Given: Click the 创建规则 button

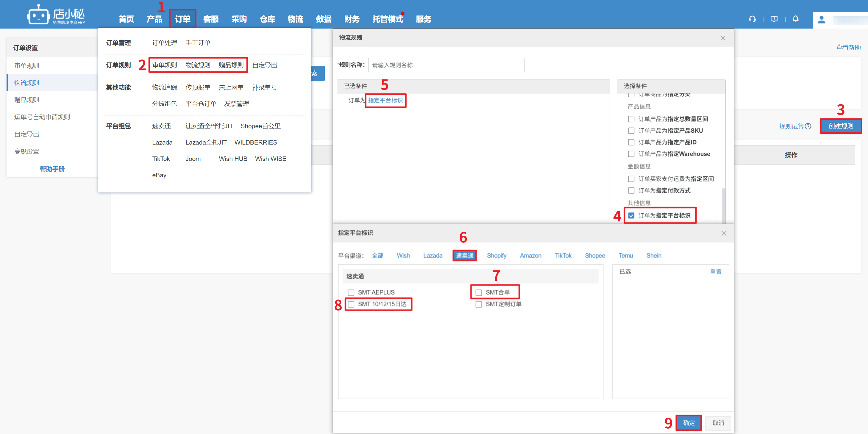Looking at the screenshot, I should 841,126.
